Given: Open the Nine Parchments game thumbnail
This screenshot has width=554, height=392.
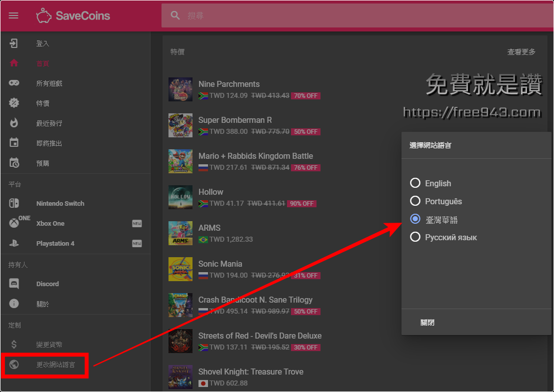Looking at the screenshot, I should [x=180, y=89].
